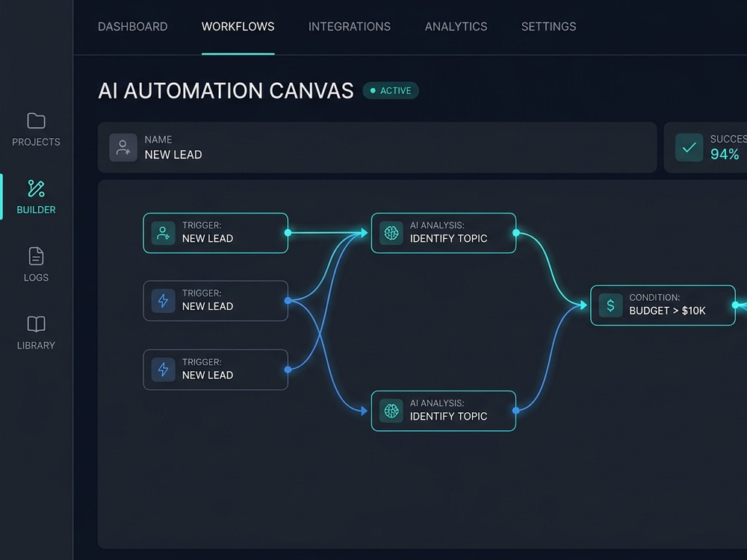Click the Active status badge

(x=391, y=90)
